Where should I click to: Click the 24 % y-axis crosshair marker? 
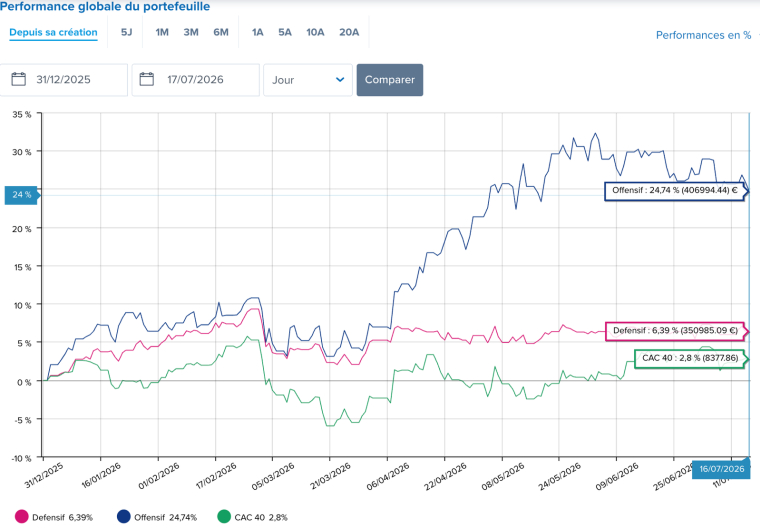pyautogui.click(x=21, y=195)
